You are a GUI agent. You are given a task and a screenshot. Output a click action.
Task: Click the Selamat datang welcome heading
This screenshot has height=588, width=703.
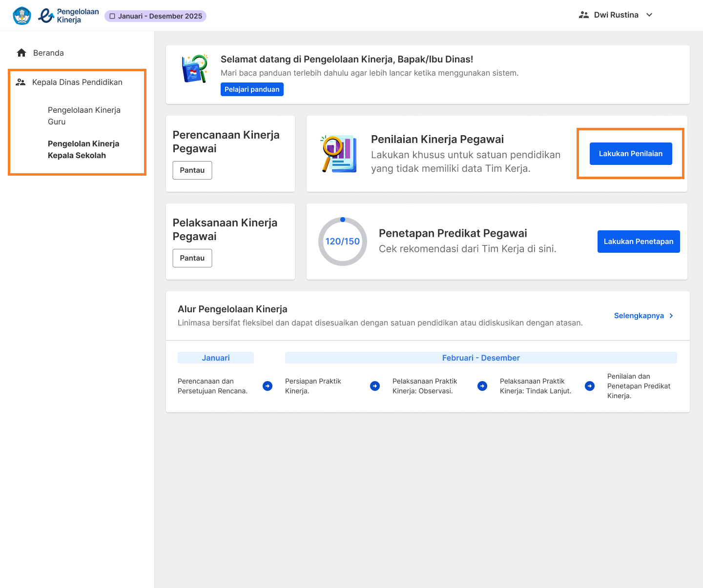pyautogui.click(x=347, y=59)
